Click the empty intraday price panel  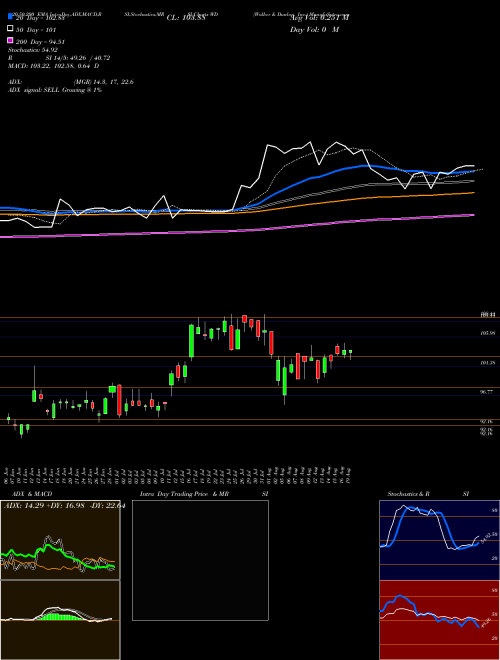[x=200, y=560]
